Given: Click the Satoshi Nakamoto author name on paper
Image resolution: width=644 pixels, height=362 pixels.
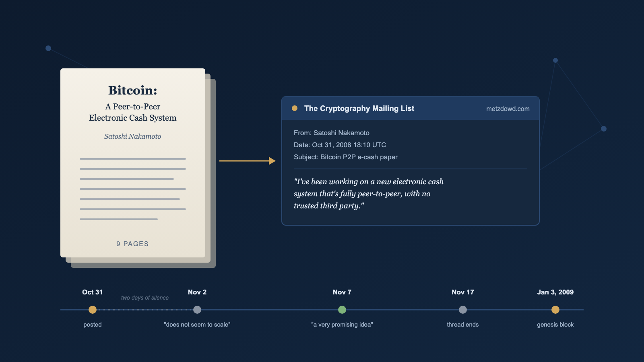Looking at the screenshot, I should point(133,136).
